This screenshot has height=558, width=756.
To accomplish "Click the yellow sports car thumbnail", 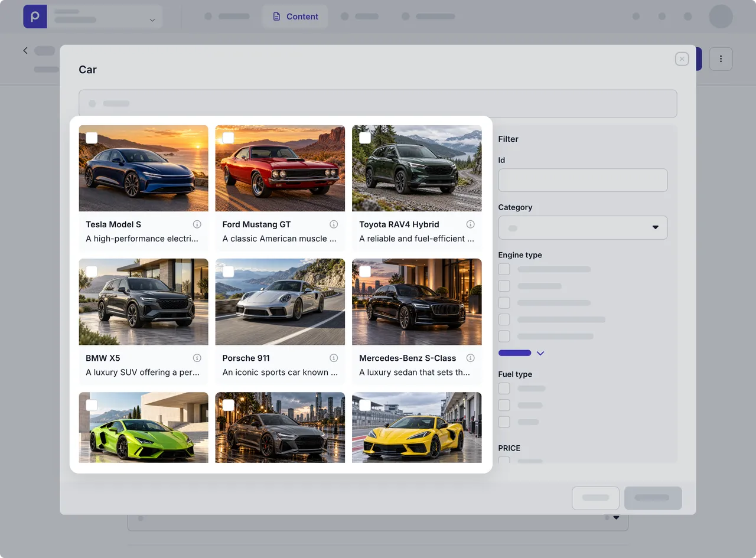I will (x=417, y=428).
